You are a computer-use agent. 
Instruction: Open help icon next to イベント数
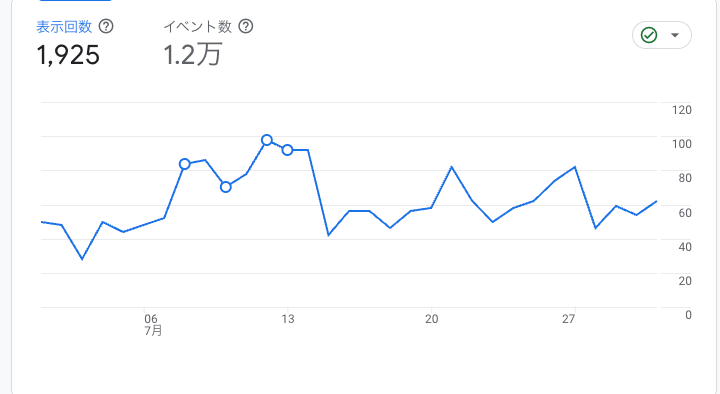246,26
